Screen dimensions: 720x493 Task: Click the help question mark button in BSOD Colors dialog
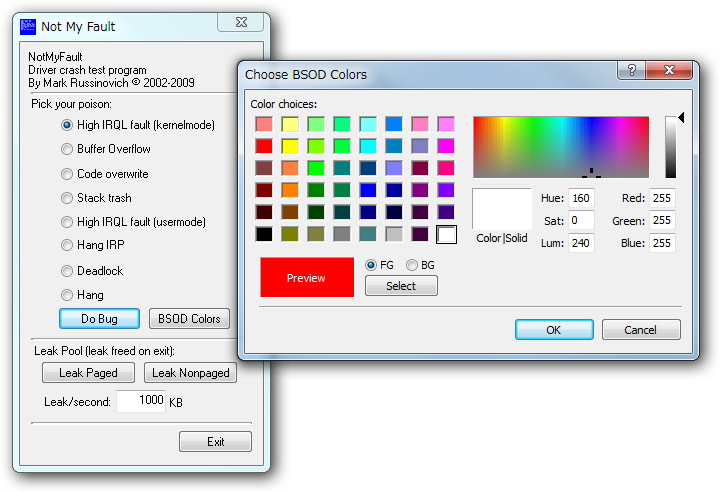(631, 70)
